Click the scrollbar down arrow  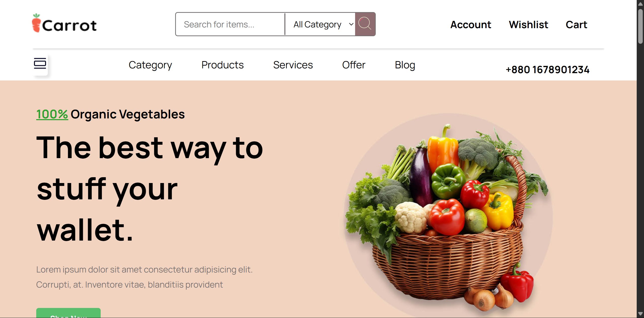[x=640, y=314]
